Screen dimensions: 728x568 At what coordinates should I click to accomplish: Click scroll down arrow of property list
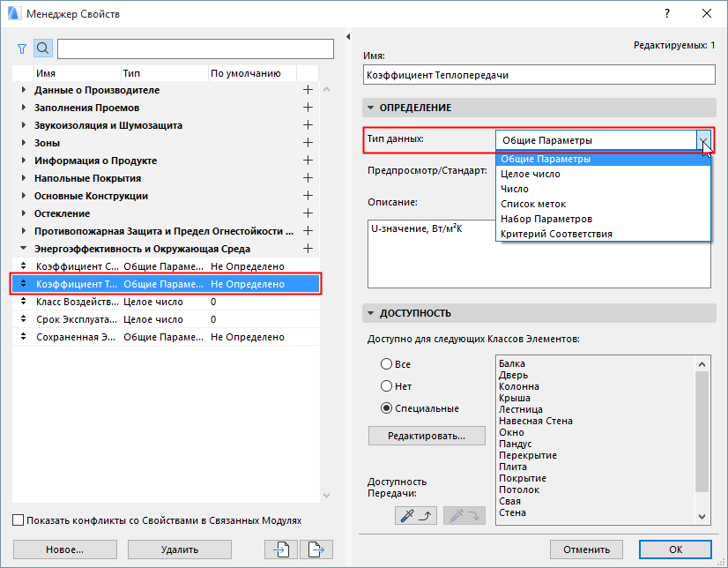pyautogui.click(x=326, y=496)
